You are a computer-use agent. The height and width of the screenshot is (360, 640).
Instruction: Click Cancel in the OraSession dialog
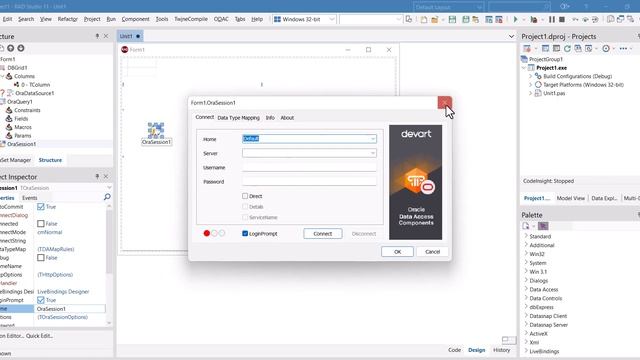(x=432, y=251)
